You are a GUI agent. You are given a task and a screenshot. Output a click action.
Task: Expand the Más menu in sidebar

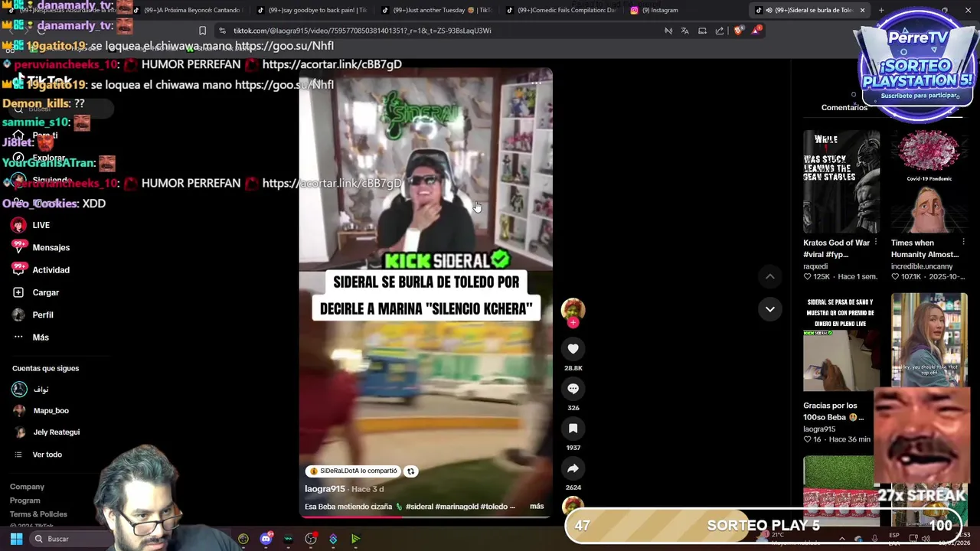coord(40,337)
